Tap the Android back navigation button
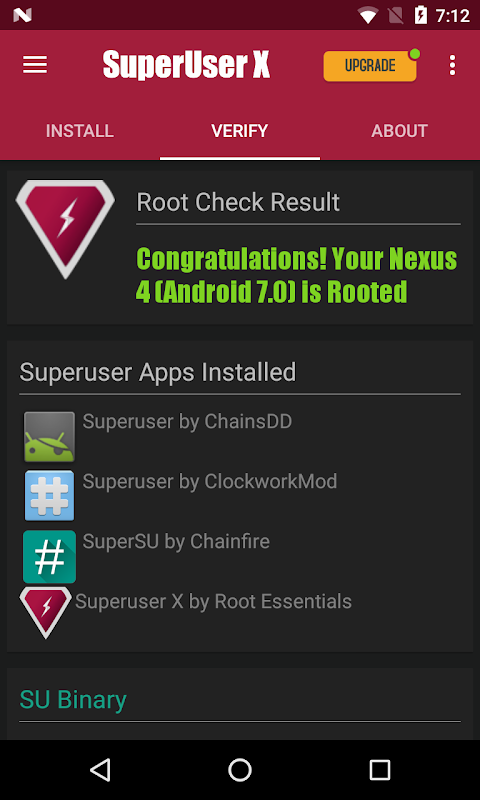The height and width of the screenshot is (800, 480). 100,769
